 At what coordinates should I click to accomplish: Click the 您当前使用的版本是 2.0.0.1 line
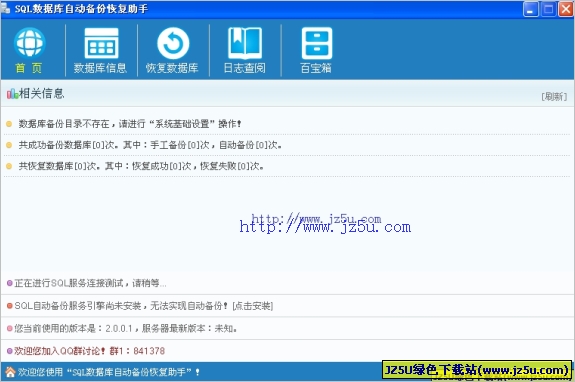click(125, 328)
